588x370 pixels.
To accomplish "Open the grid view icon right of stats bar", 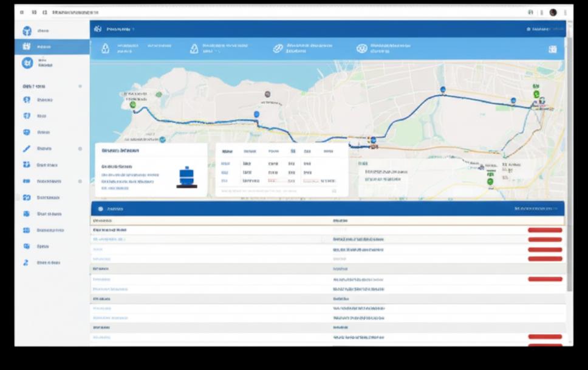I will 552,49.
